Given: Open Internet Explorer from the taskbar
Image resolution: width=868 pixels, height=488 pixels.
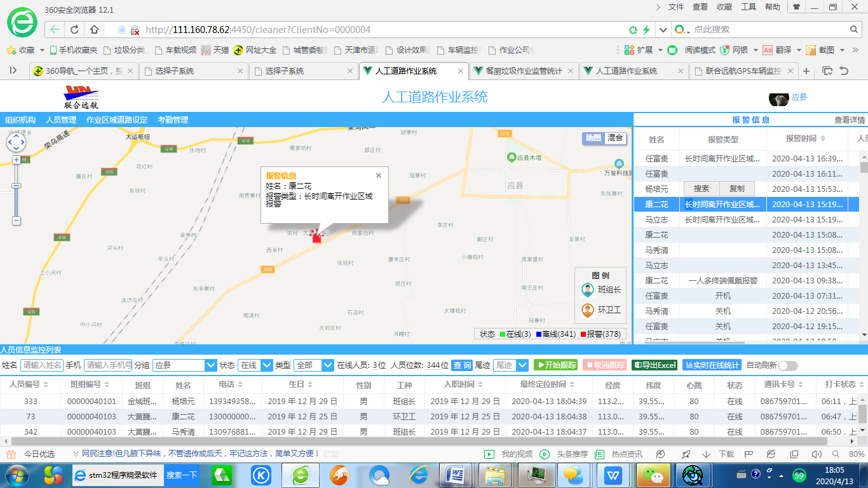Looking at the screenshot, I should click(x=419, y=475).
